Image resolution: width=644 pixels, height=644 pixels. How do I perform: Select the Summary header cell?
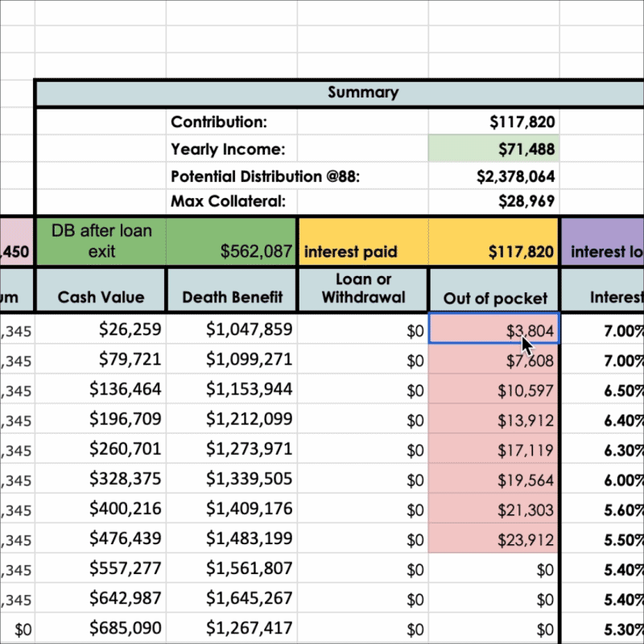[340, 93]
